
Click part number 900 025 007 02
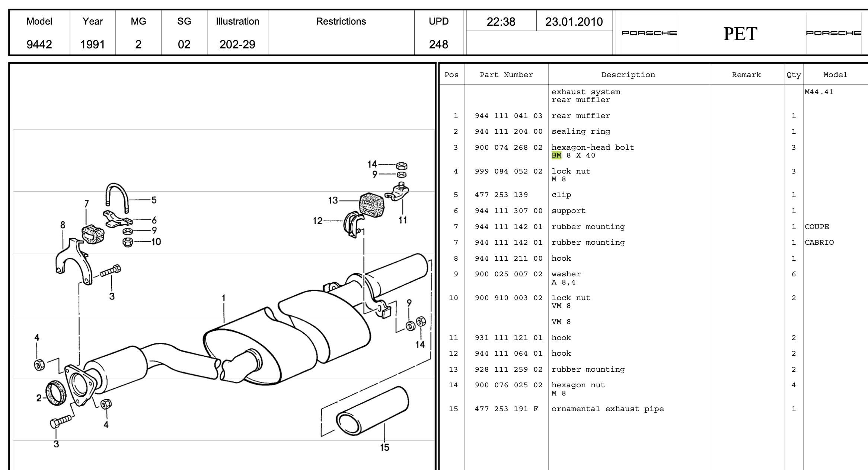coord(508,274)
